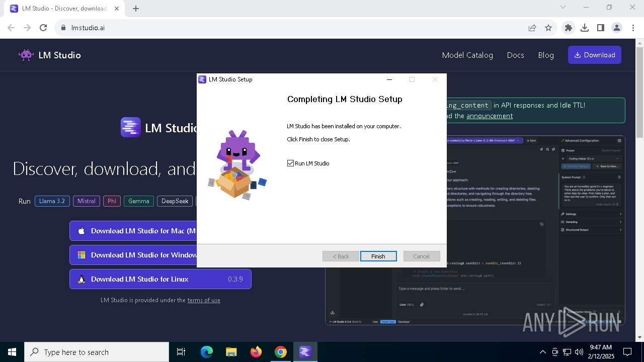Show hidden system tray icons
The height and width of the screenshot is (362, 644).
click(542, 352)
